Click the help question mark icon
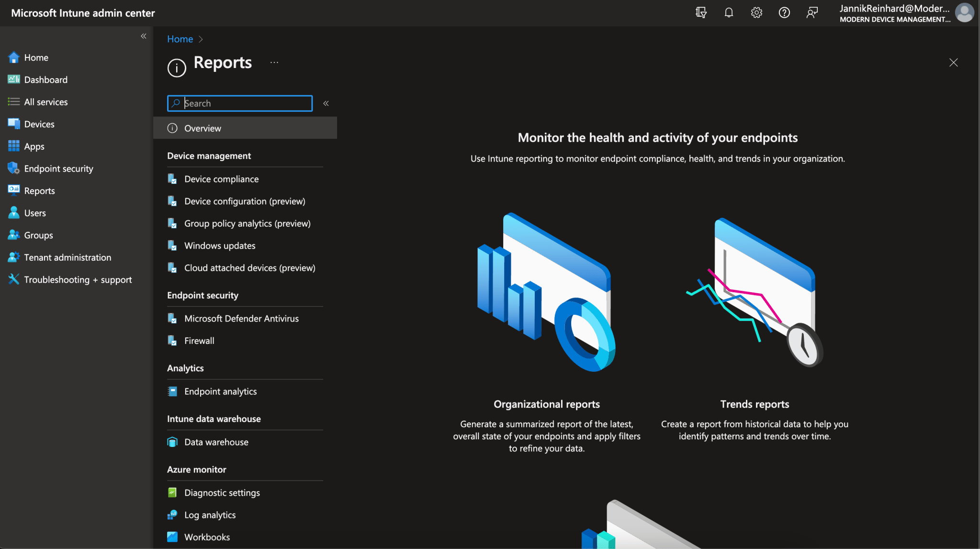 (784, 13)
